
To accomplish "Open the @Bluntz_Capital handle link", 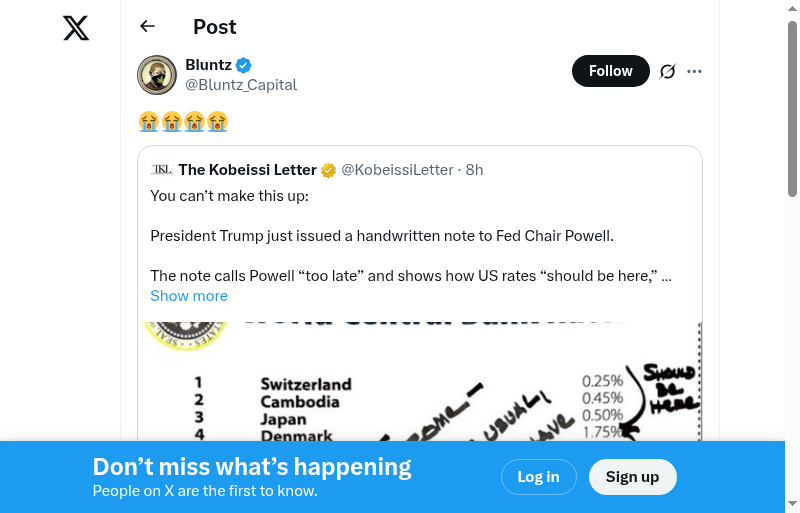I will click(241, 85).
